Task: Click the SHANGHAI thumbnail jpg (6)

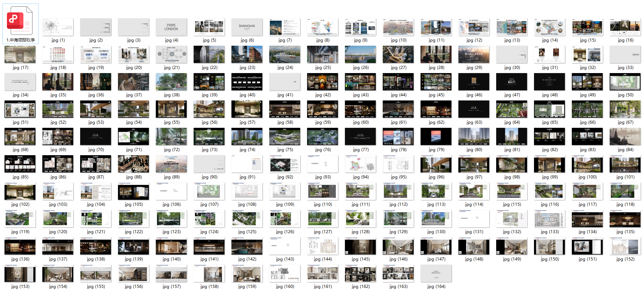Action: pos(247,27)
